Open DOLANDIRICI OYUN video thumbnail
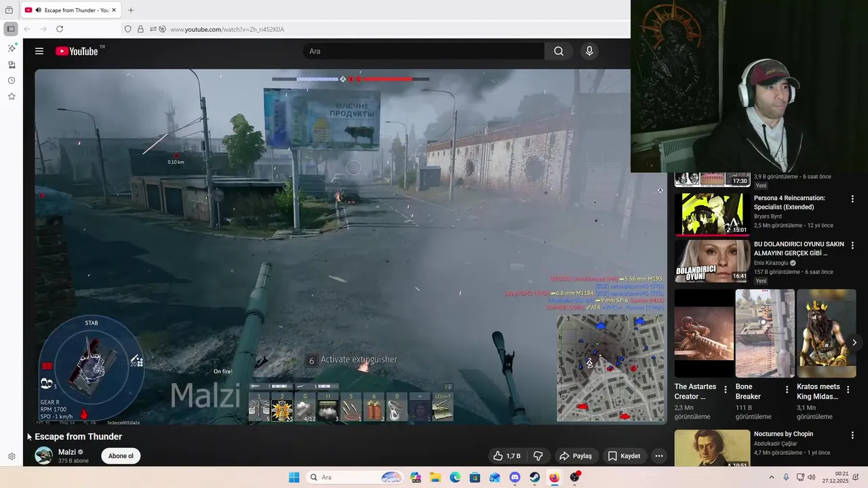The height and width of the screenshot is (488, 868). (x=712, y=261)
